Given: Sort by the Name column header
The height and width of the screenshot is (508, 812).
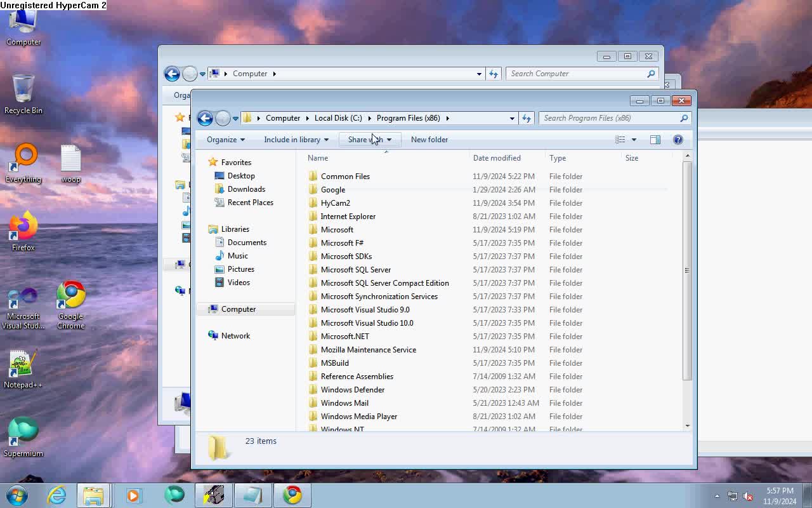Looking at the screenshot, I should click(x=318, y=158).
